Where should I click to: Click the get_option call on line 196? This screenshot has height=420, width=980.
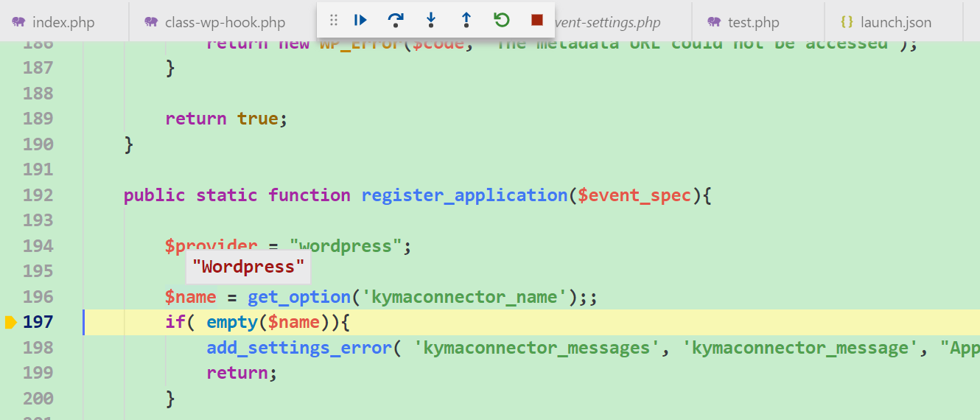pyautogui.click(x=299, y=297)
